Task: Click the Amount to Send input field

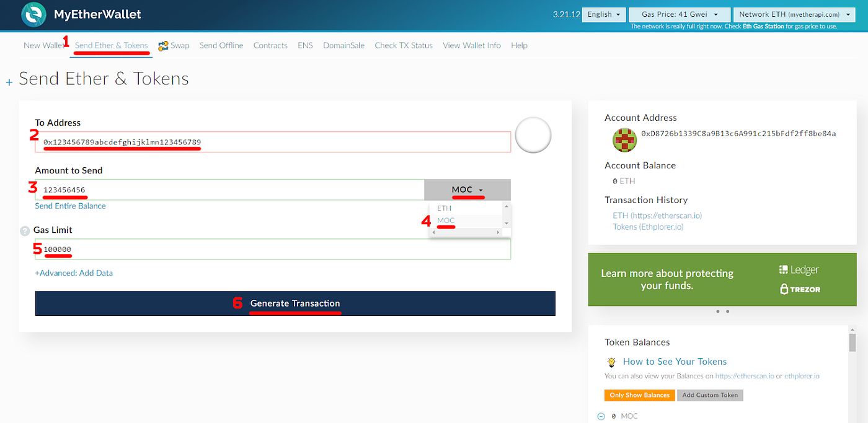Action: [x=229, y=190]
